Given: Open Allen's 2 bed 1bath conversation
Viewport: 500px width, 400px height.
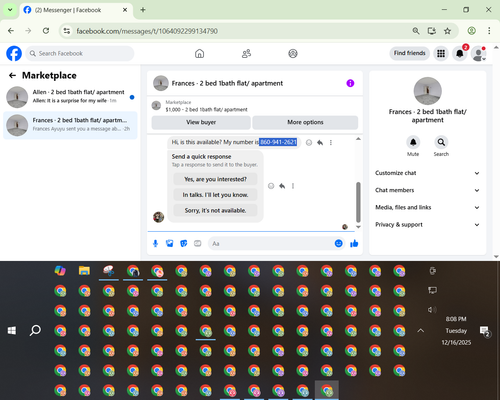Looking at the screenshot, I should pyautogui.click(x=70, y=97).
